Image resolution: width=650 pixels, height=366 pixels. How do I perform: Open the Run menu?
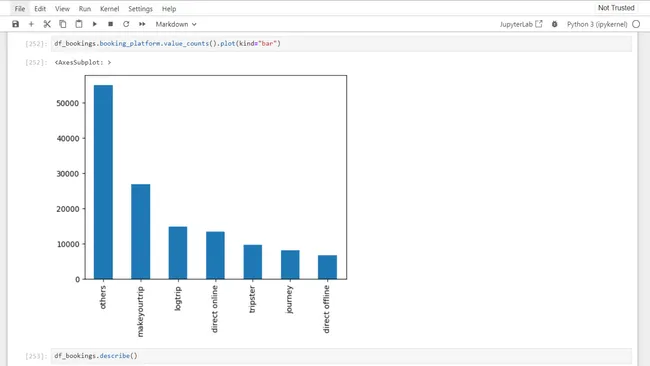pyautogui.click(x=85, y=9)
